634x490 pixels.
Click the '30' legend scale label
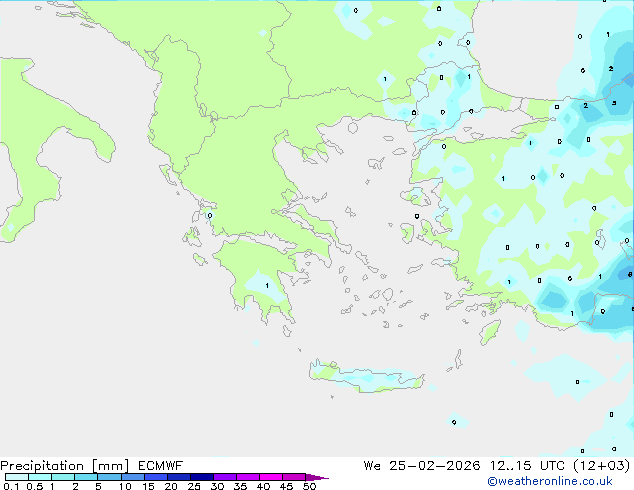217,486
